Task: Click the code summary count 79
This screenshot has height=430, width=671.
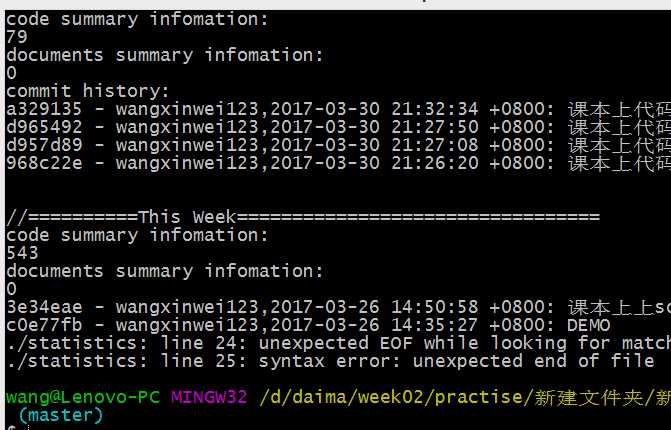Action: pyautogui.click(x=17, y=37)
